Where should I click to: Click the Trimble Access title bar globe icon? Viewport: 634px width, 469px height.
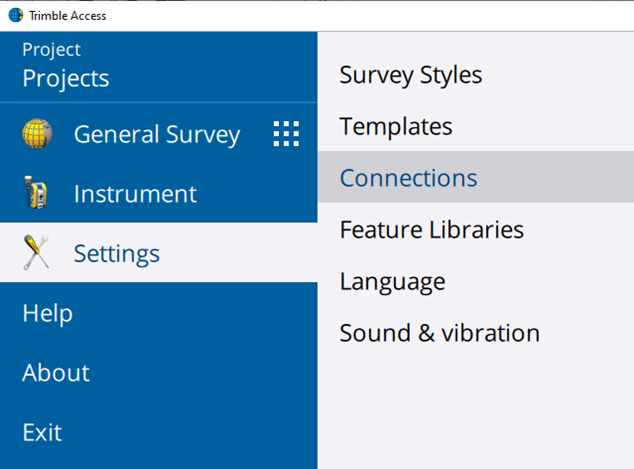point(16,15)
